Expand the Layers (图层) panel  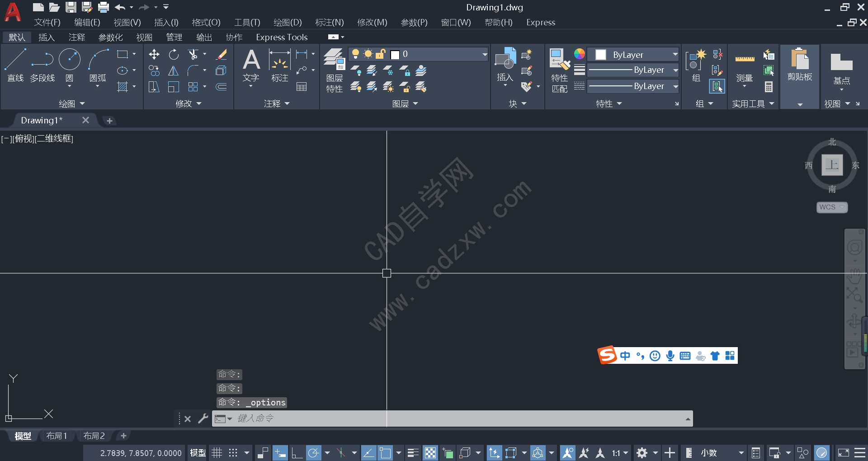tap(405, 103)
